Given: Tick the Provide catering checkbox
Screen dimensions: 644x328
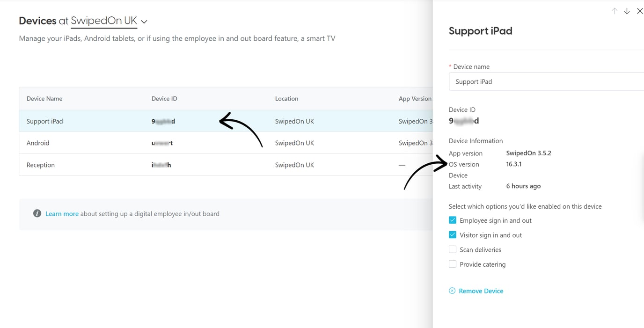Looking at the screenshot, I should click(x=453, y=264).
